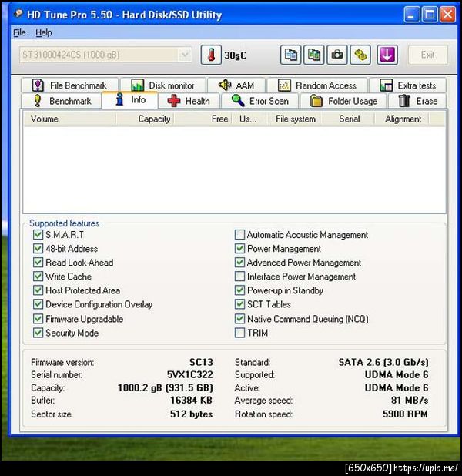462x476 pixels.
Task: Click the average speed value 81 MB/s
Action: pos(410,400)
